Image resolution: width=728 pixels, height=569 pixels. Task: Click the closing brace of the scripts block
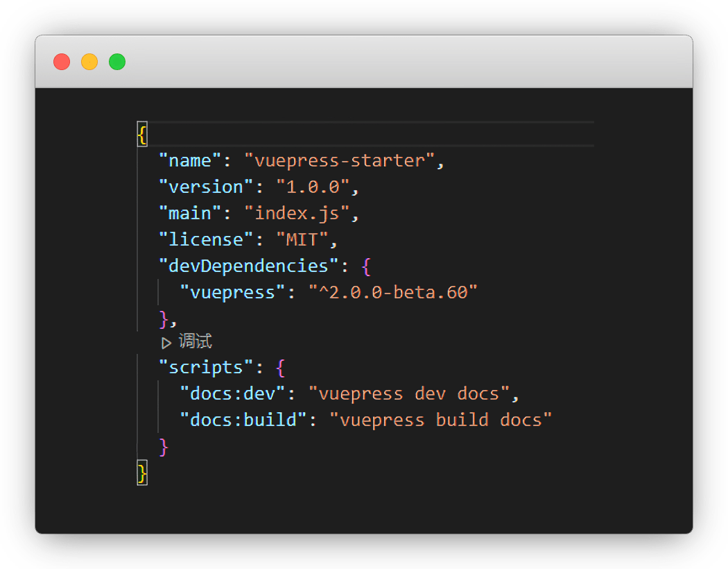(x=164, y=446)
